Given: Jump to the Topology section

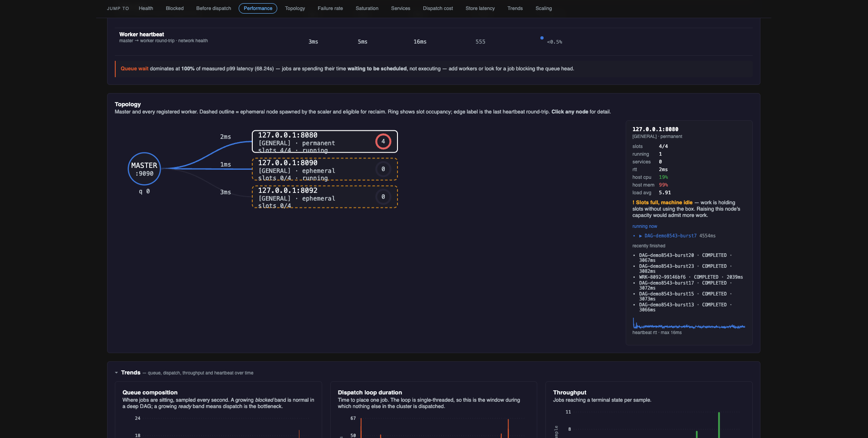Looking at the screenshot, I should (295, 8).
